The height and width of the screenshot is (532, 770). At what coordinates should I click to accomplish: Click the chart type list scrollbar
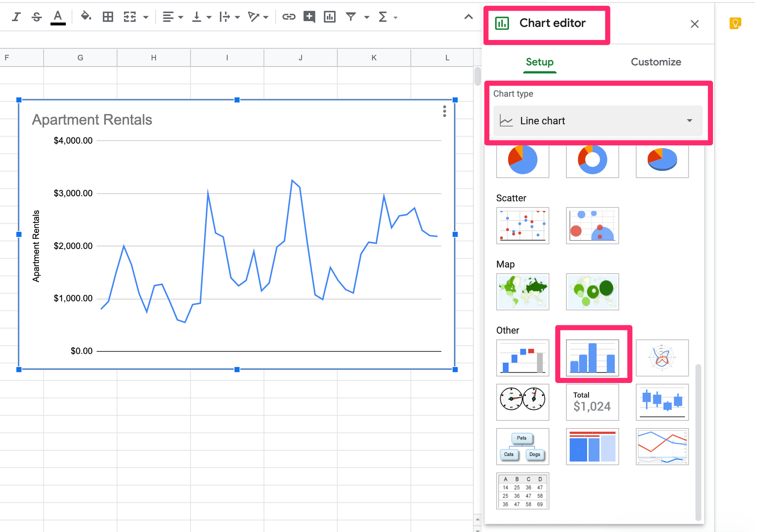pos(698,442)
